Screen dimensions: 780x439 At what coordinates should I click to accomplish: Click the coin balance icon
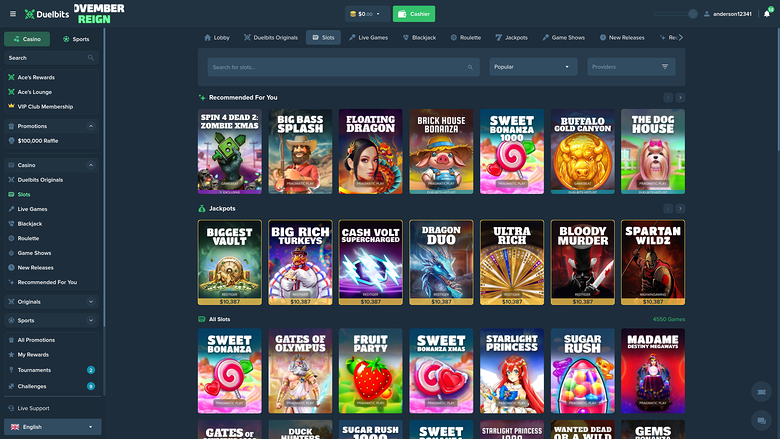pyautogui.click(x=353, y=14)
